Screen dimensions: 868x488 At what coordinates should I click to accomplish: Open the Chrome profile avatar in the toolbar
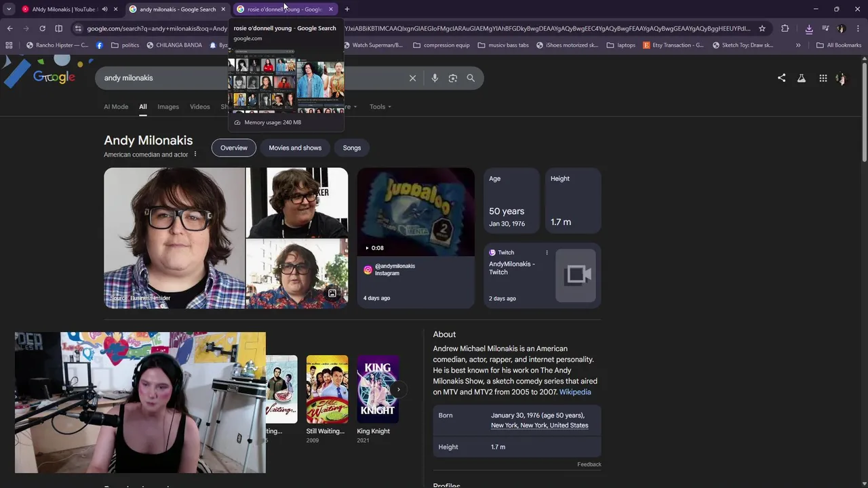842,28
